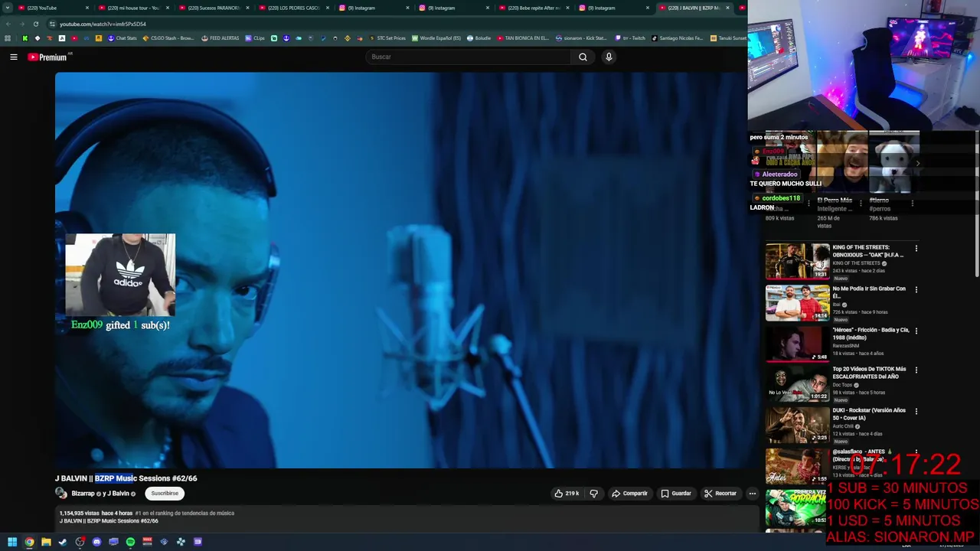980x551 pixels.
Task: Open the Chat Stats bookmark
Action: [122, 37]
